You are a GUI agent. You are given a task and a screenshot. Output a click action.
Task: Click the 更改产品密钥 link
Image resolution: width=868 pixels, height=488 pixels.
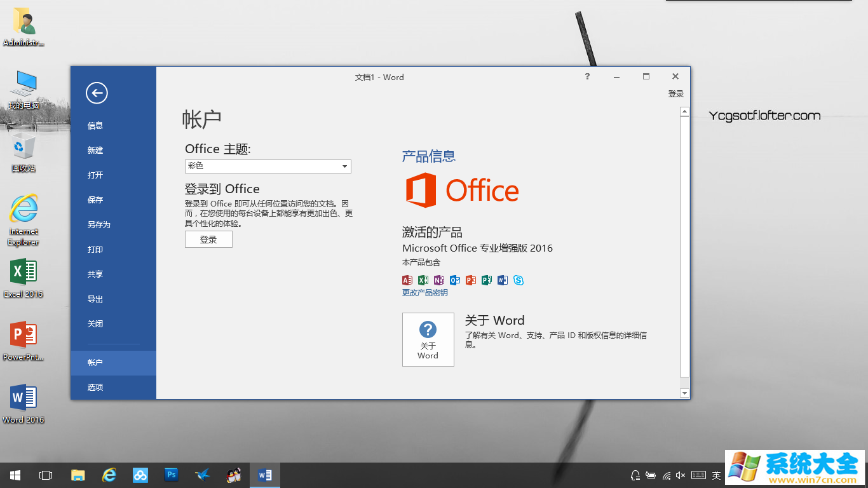click(425, 293)
